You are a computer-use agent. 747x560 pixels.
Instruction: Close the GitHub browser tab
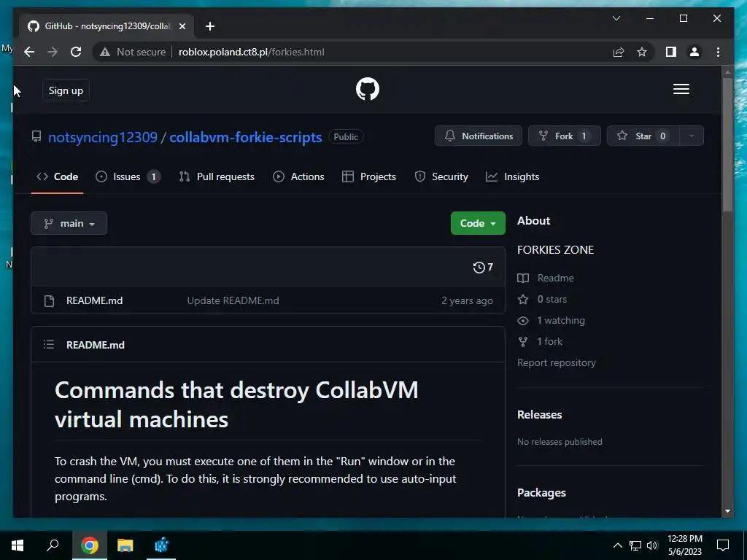[182, 26]
